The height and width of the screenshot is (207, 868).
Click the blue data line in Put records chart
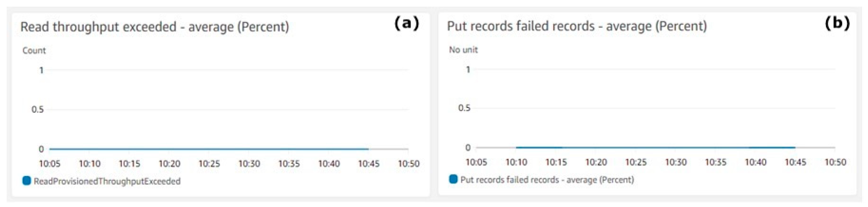pos(655,148)
